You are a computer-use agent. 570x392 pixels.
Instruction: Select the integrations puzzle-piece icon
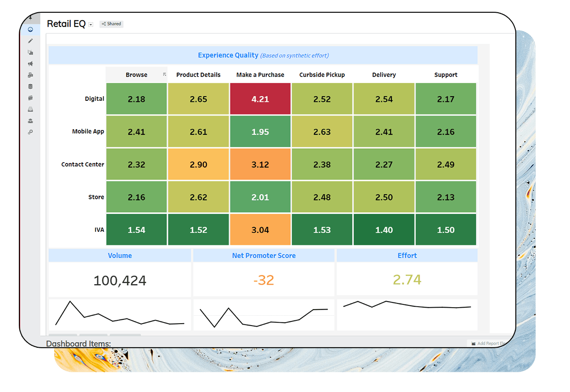click(30, 75)
